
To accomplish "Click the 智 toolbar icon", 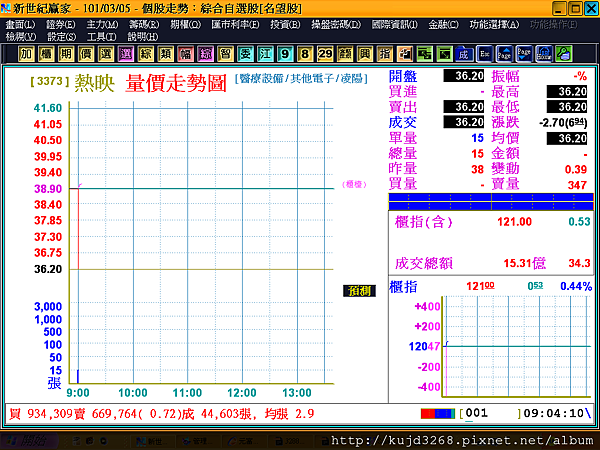I will (225, 54).
